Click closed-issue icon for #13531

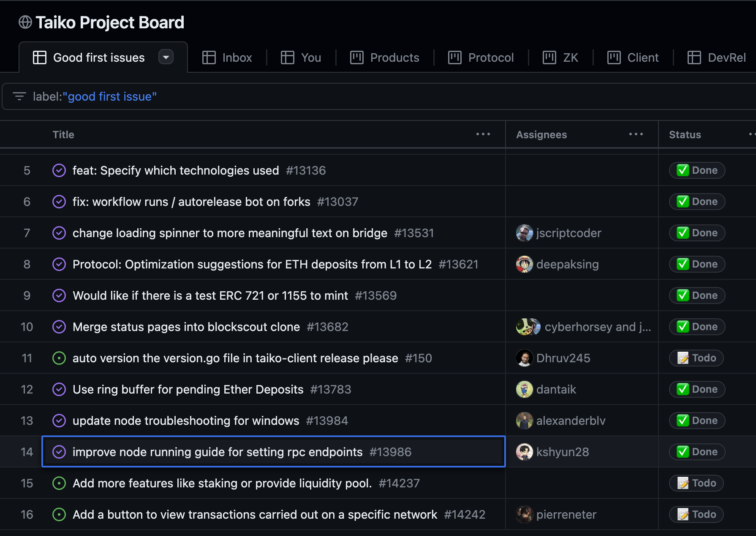(59, 233)
